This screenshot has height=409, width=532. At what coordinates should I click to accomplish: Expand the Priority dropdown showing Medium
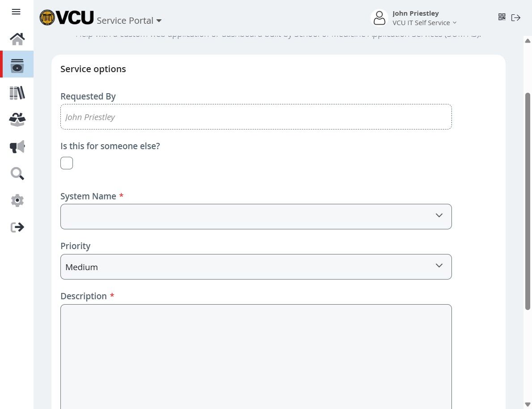click(x=256, y=267)
